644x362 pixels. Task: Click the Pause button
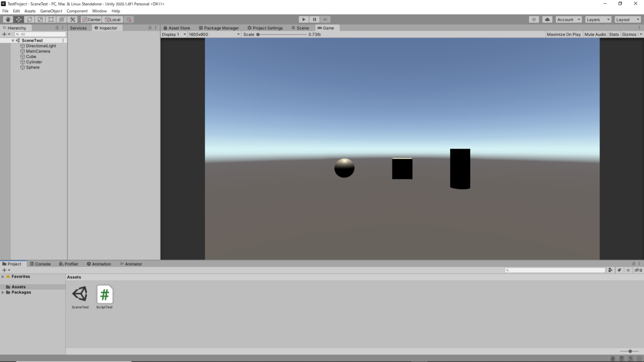click(x=314, y=19)
